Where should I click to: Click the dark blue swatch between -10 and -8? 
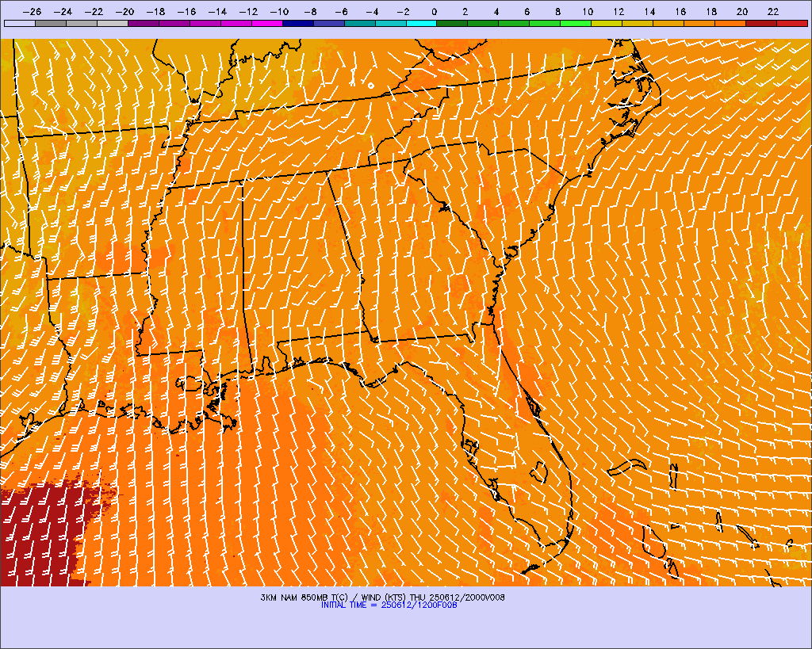298,23
